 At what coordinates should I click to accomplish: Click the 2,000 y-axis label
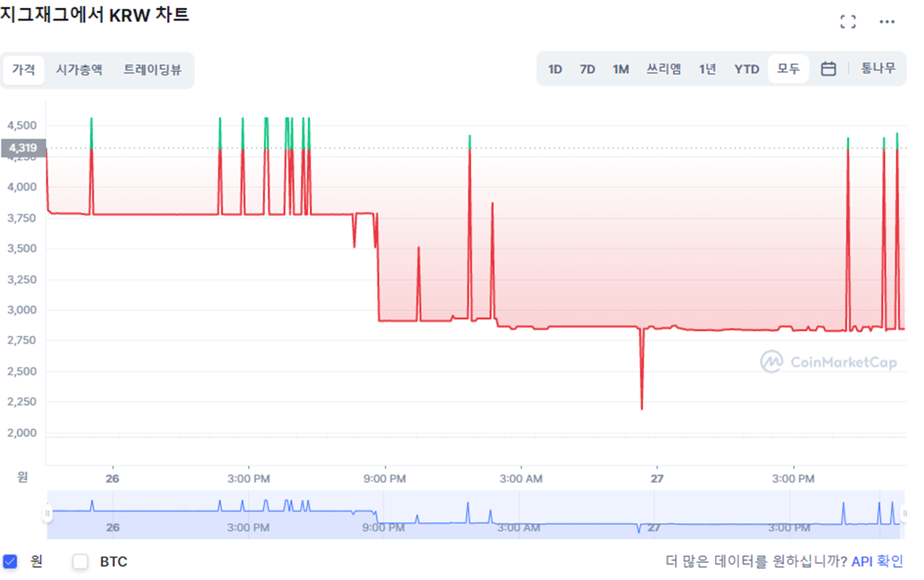pyautogui.click(x=22, y=433)
